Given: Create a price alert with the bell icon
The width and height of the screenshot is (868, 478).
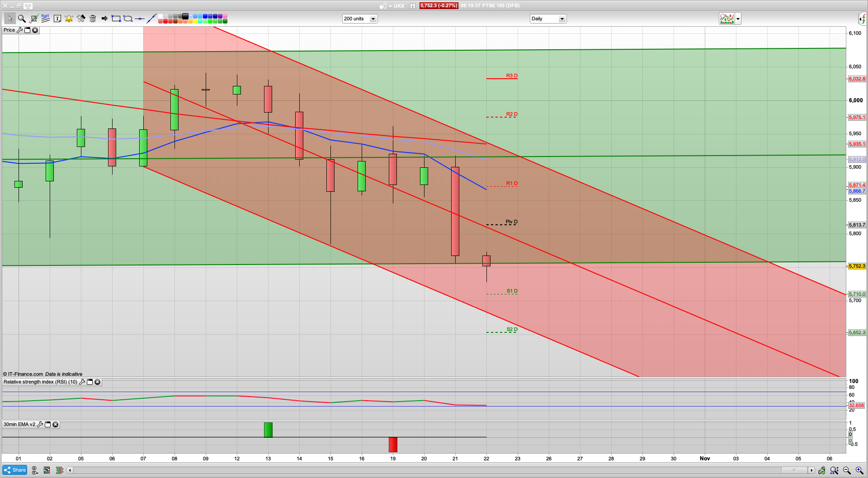Looking at the screenshot, I should pyautogui.click(x=69, y=19).
